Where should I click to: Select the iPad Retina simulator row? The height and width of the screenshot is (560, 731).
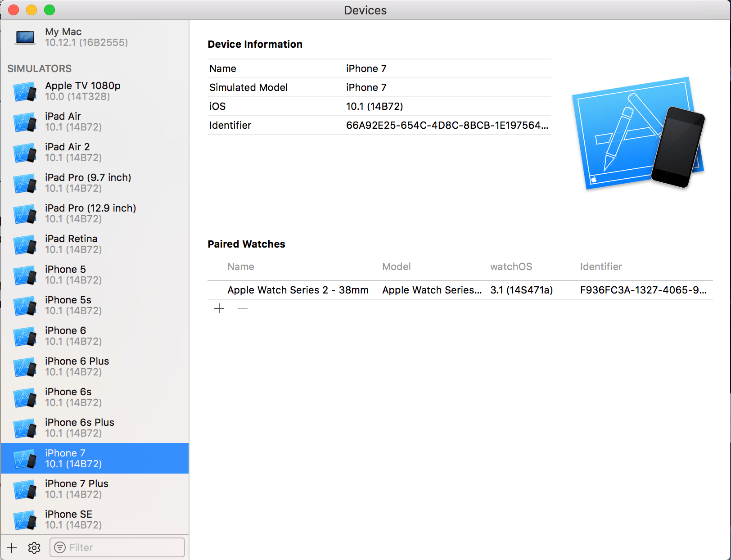(95, 244)
